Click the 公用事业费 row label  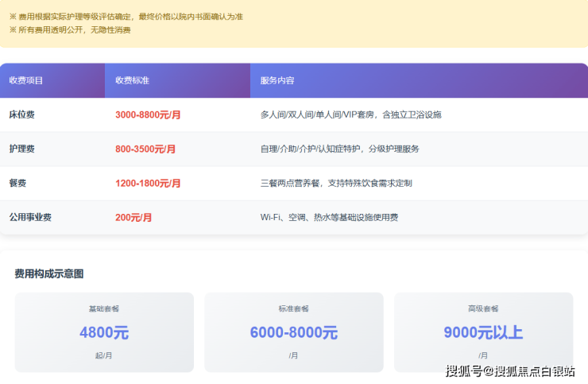click(x=30, y=217)
